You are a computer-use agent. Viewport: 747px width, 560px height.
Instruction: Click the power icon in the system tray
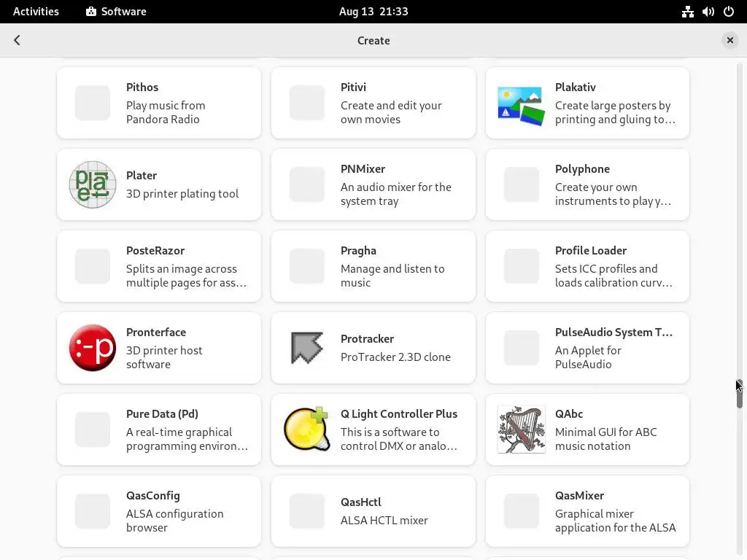pos(728,12)
